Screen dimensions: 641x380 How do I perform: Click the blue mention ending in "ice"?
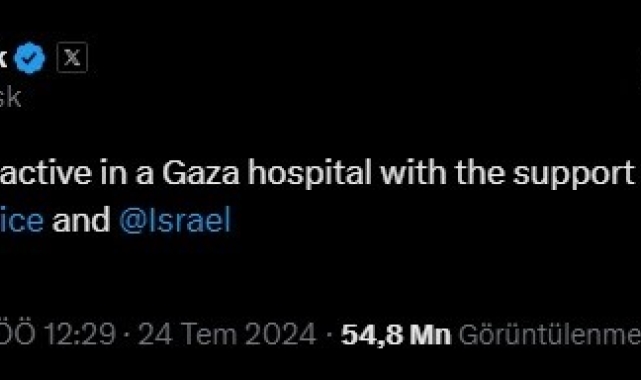[x=22, y=220]
